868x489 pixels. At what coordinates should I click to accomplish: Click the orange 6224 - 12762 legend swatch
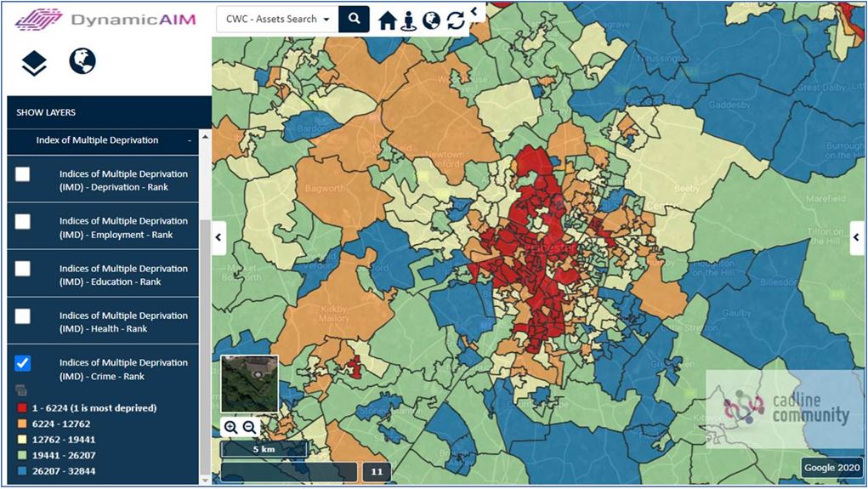point(21,424)
